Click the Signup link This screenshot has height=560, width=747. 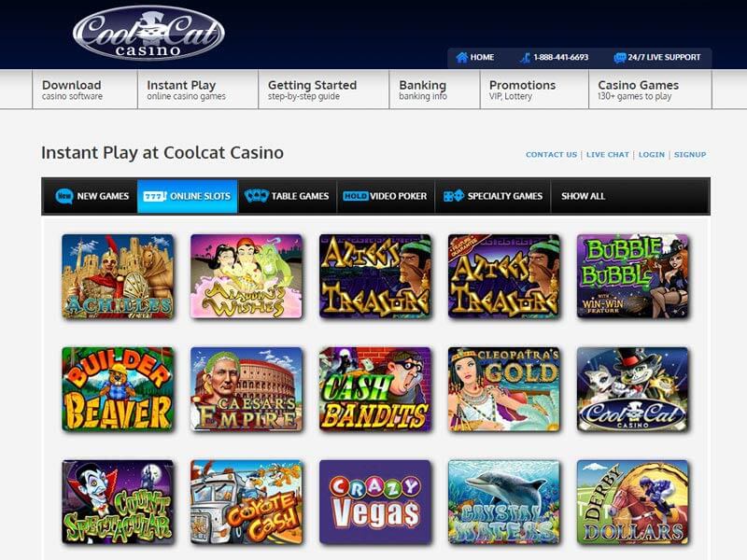click(x=690, y=155)
